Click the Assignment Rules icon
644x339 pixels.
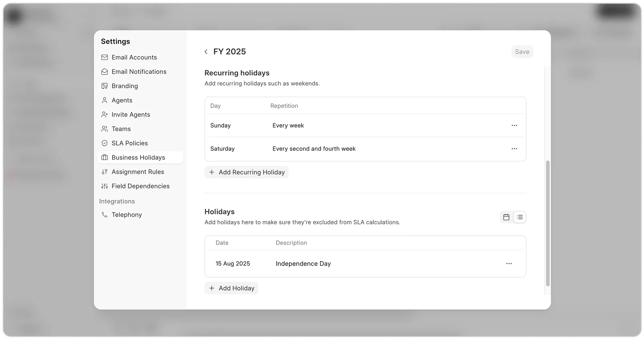tap(105, 172)
